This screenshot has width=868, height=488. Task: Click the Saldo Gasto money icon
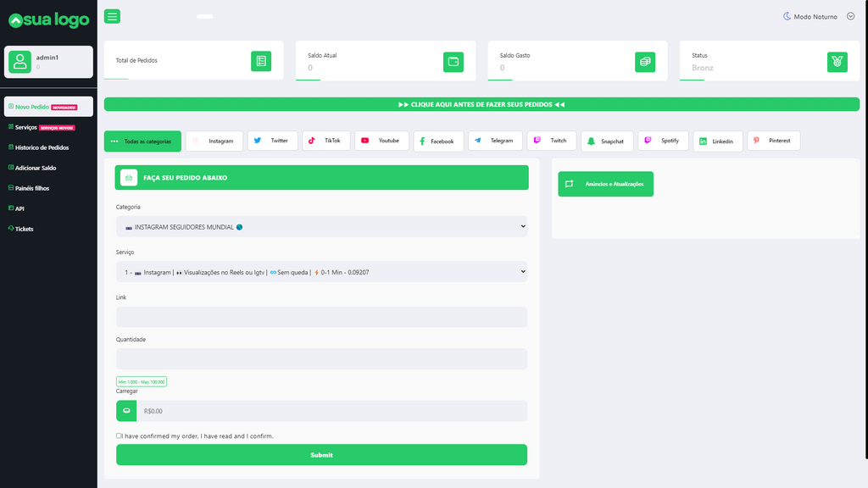point(645,61)
